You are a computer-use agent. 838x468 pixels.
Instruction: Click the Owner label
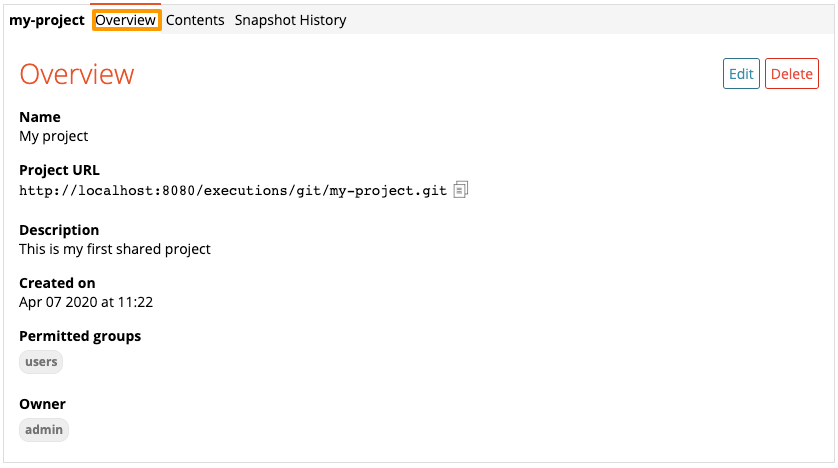(x=42, y=404)
